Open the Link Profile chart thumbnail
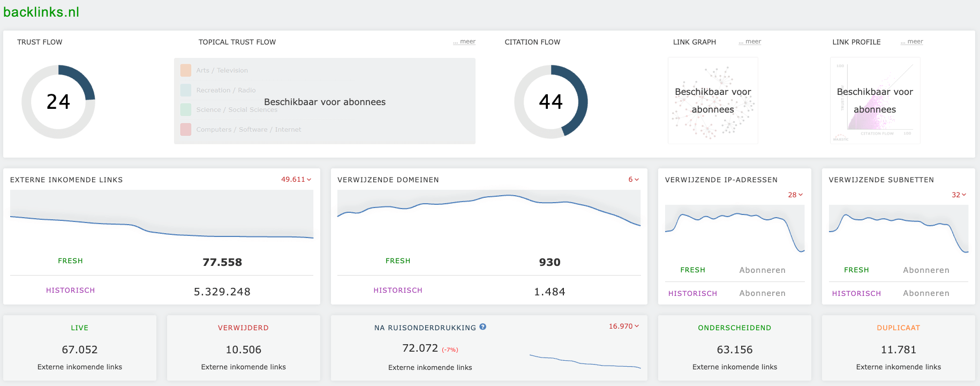Viewport: 980px width, 386px height. [x=875, y=101]
